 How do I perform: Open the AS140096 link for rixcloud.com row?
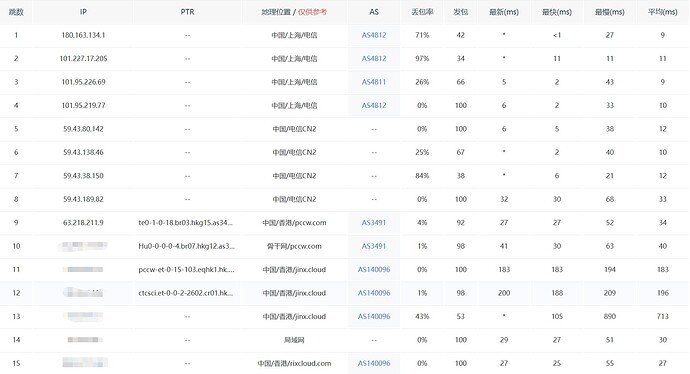(x=374, y=363)
